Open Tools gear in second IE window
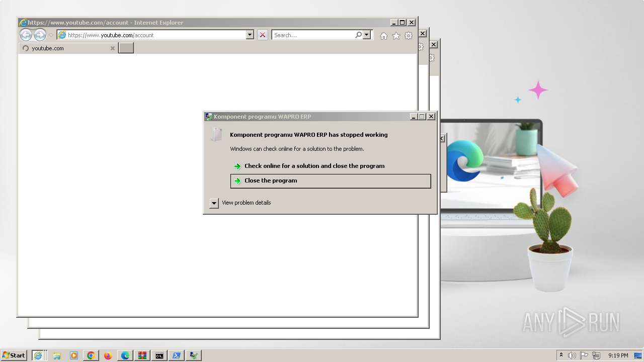Viewport: 644px width, 362px height. (x=421, y=47)
